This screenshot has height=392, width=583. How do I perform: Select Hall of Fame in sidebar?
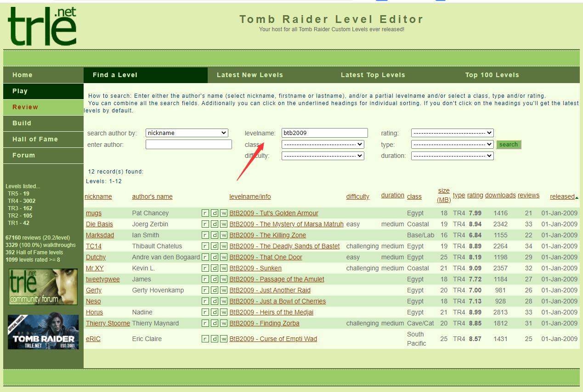(43, 139)
